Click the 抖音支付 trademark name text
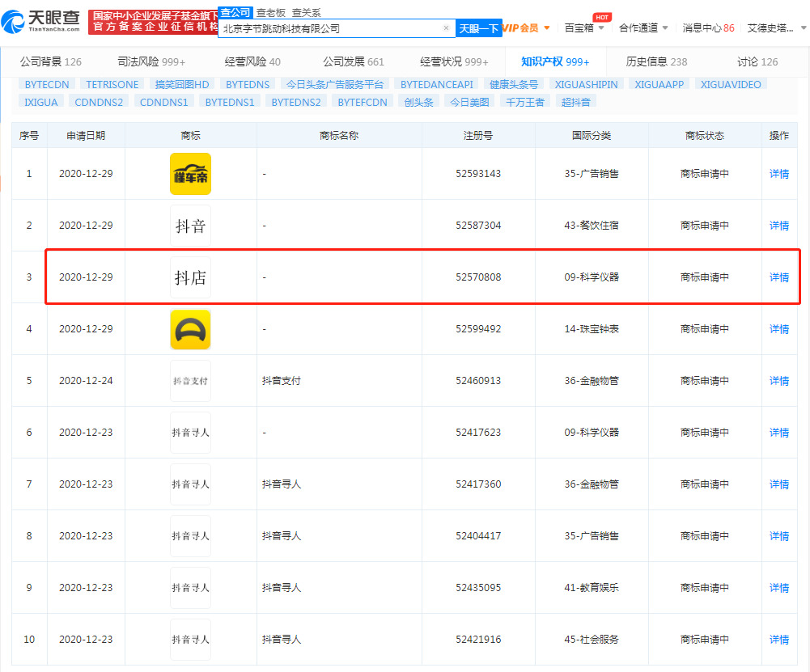The image size is (810, 672). pyautogui.click(x=282, y=381)
